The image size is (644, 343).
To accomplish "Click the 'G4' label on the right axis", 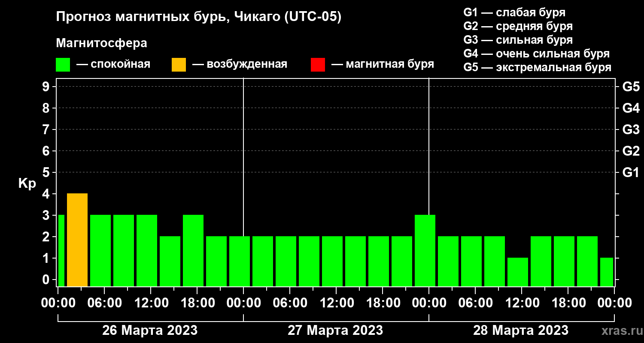I will pyautogui.click(x=631, y=108).
